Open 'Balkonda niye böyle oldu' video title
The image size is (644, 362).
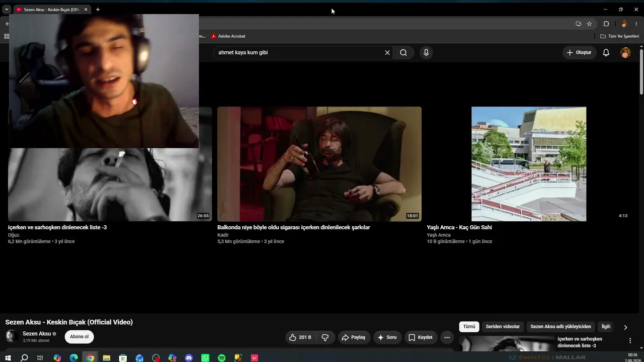294,227
